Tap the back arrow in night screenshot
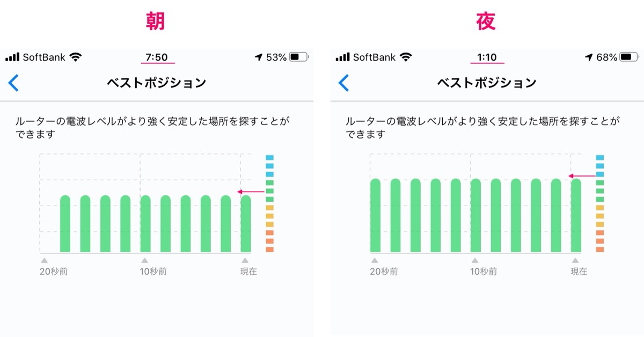Viewport: 644px width, 337px height. point(344,83)
